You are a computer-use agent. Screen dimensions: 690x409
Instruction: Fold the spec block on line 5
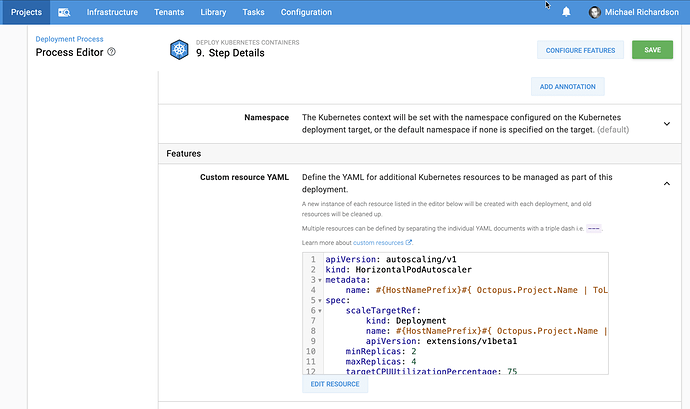point(320,301)
